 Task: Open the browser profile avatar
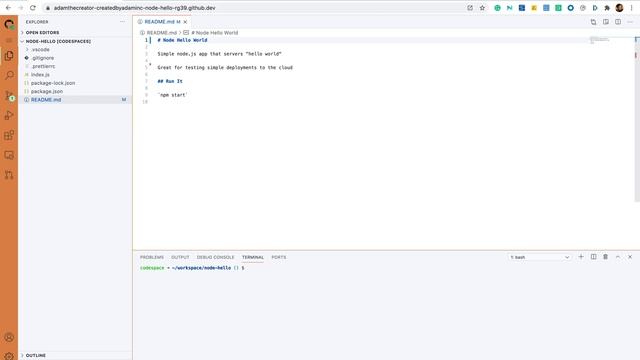pos(619,8)
